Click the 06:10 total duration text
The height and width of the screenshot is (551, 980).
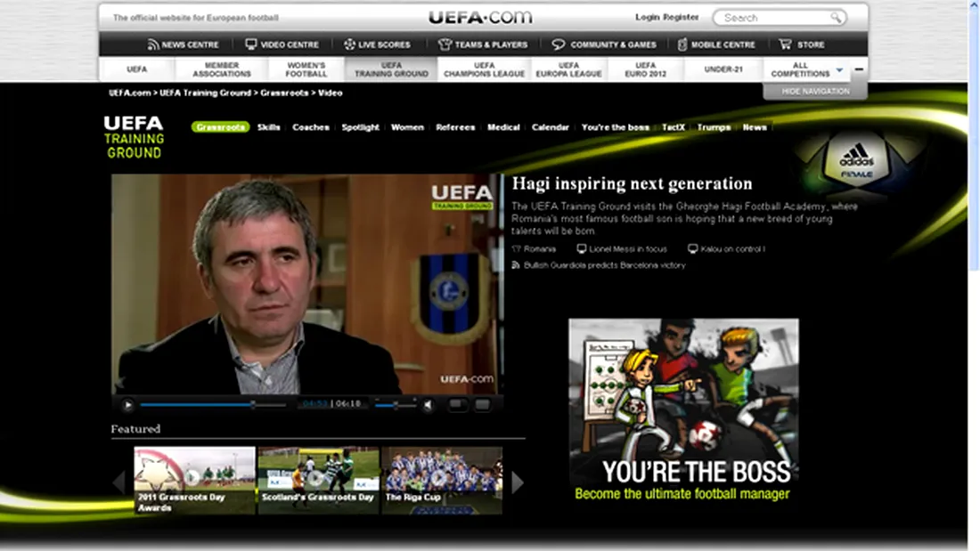pyautogui.click(x=348, y=403)
